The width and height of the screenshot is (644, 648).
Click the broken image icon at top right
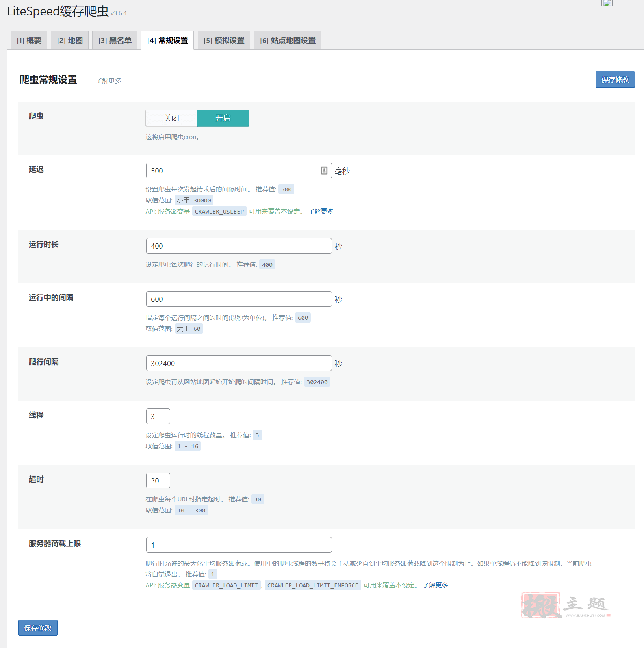click(x=607, y=2)
